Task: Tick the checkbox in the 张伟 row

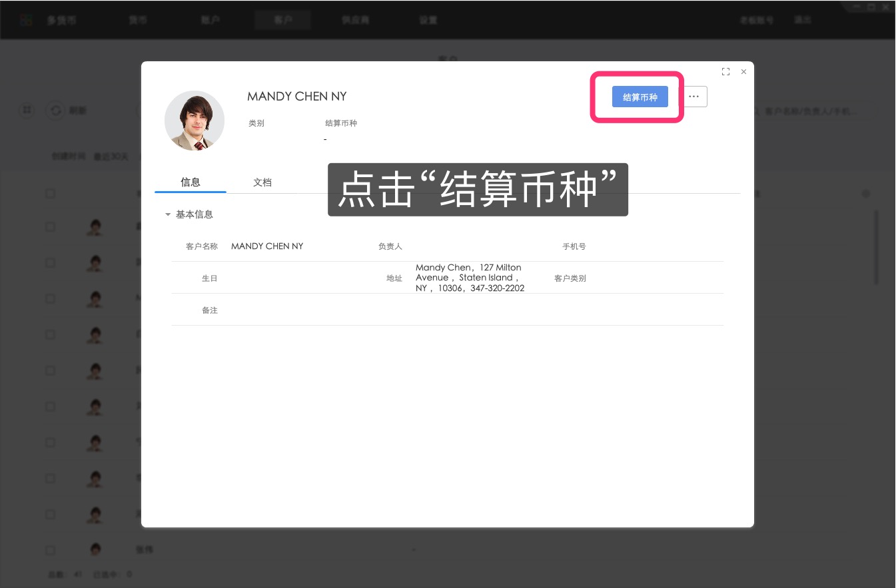Action: (x=50, y=550)
